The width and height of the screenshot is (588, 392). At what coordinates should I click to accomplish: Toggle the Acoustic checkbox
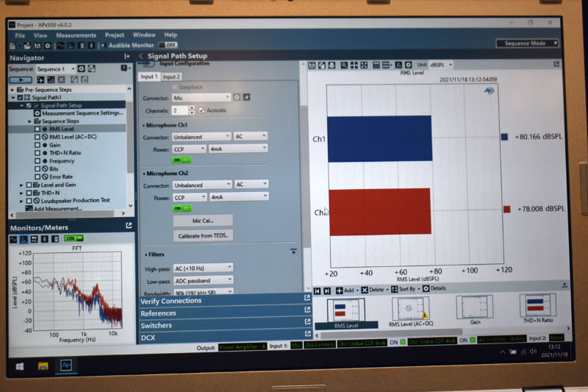[x=201, y=110]
